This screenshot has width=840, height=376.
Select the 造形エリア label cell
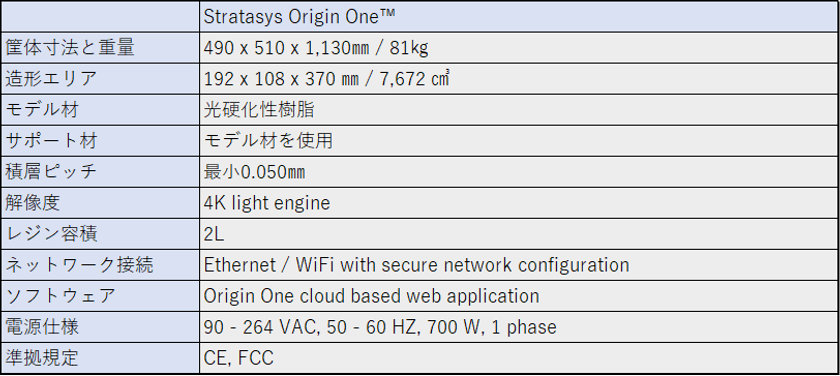coord(100,79)
